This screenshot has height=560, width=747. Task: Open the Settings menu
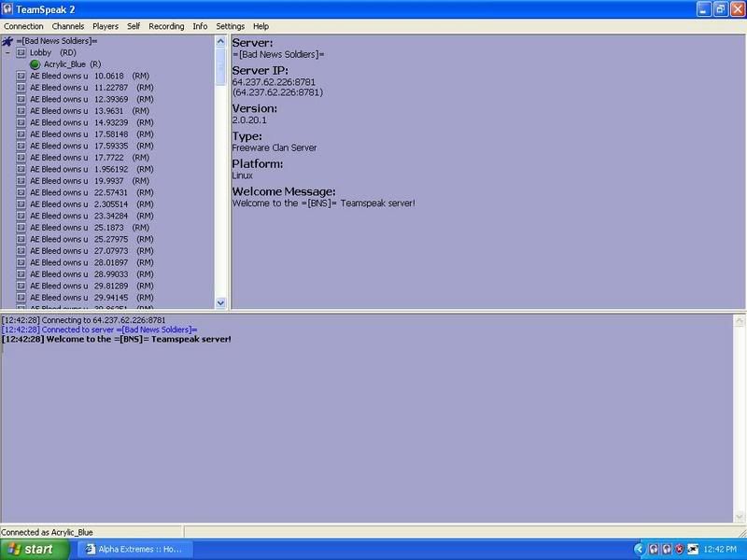[230, 26]
